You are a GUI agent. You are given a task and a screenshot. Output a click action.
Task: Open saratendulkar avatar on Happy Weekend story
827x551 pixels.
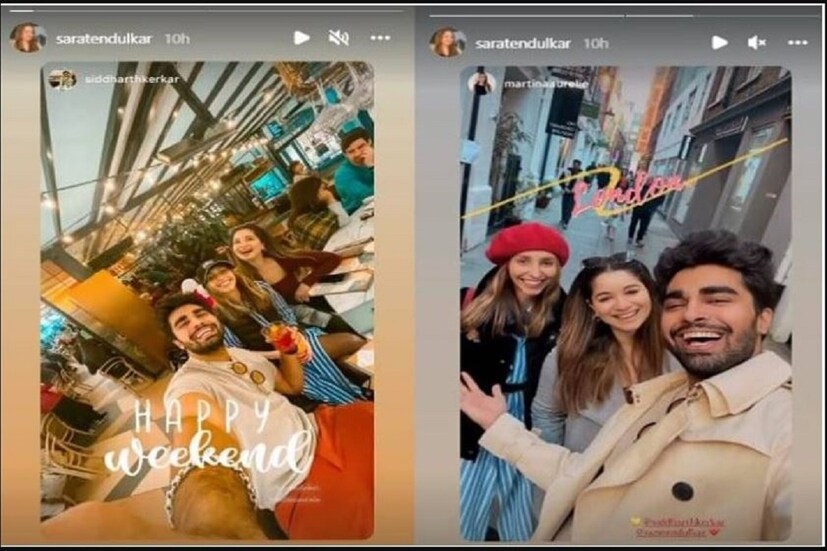coord(28,38)
